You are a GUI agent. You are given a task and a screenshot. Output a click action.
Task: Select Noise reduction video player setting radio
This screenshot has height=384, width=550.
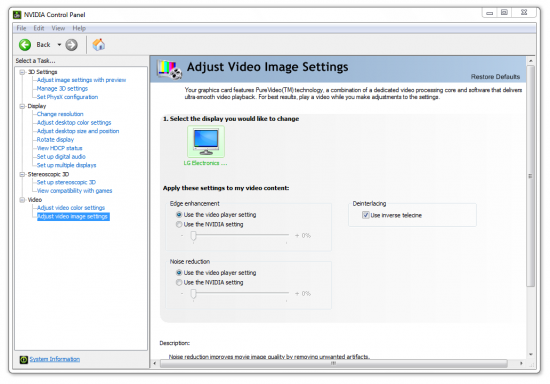(179, 272)
